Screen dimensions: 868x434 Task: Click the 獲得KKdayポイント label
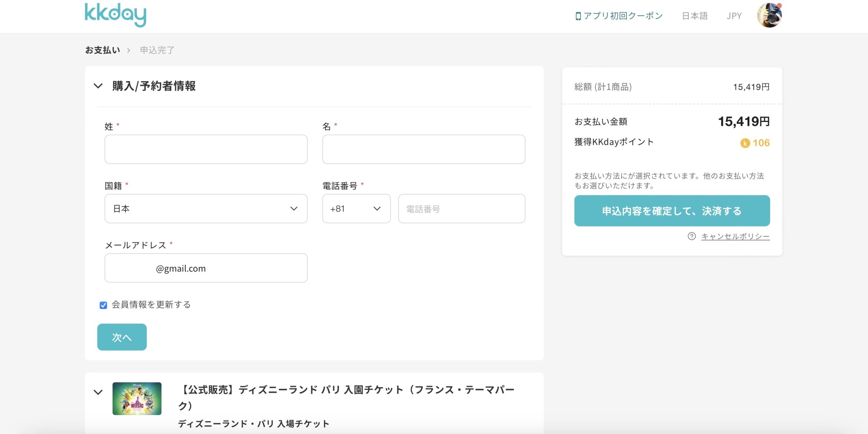614,142
